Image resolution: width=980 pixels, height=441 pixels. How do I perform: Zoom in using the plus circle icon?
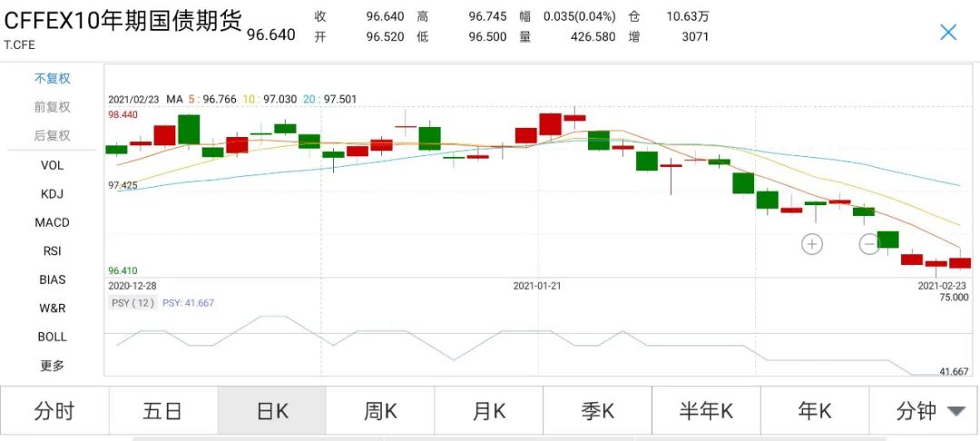point(812,244)
